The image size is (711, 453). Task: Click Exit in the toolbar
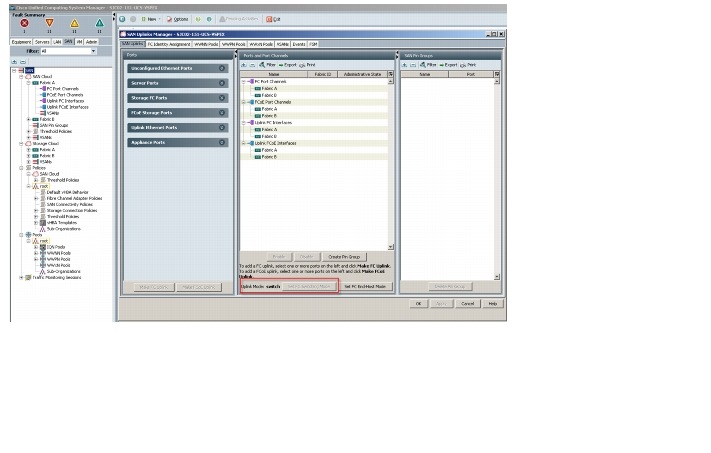(x=273, y=19)
